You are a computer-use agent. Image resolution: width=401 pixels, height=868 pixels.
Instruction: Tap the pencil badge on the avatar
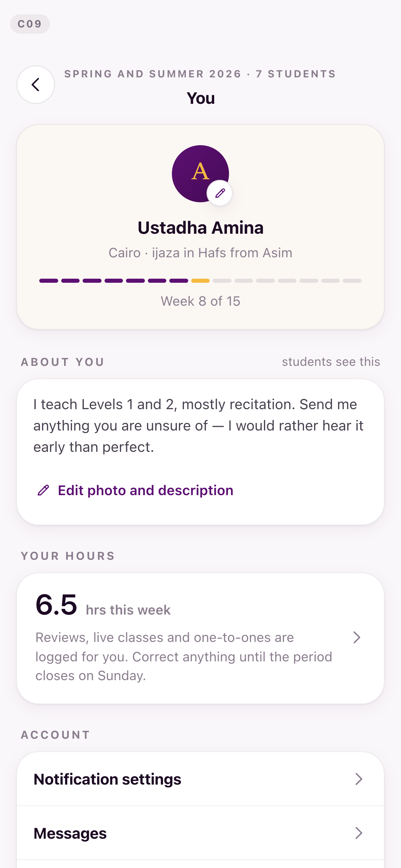[x=220, y=193]
